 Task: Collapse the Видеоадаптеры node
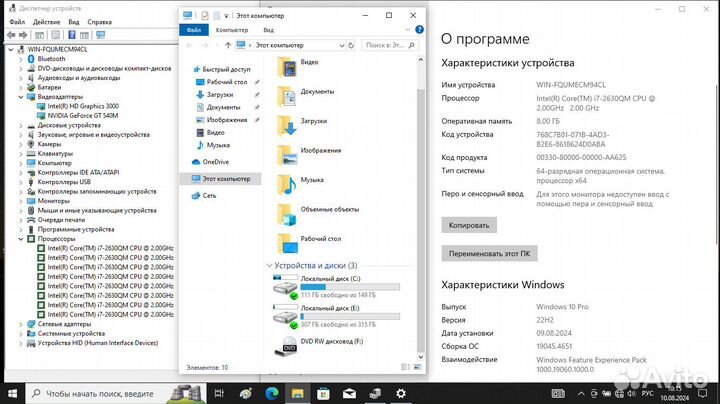(x=21, y=97)
